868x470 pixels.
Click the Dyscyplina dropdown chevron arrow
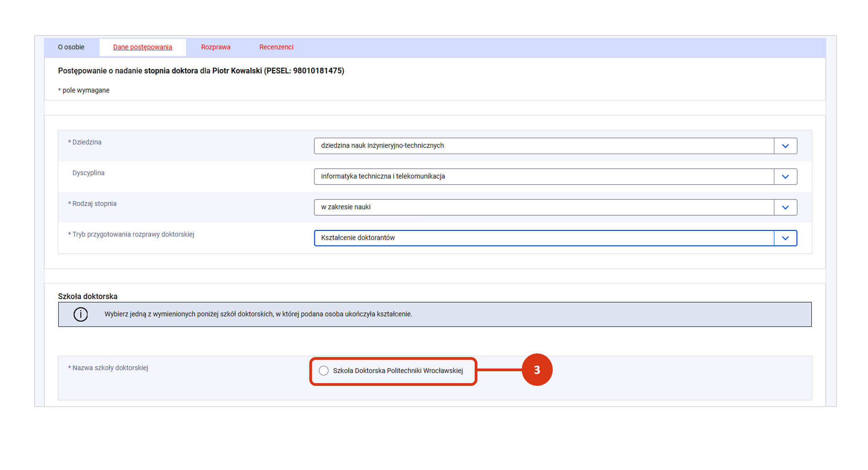pyautogui.click(x=785, y=176)
